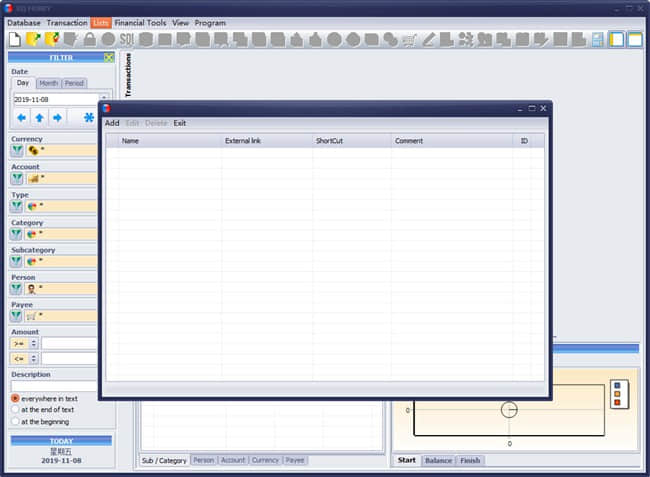Click the Person filter funnel icon

pos(17,288)
